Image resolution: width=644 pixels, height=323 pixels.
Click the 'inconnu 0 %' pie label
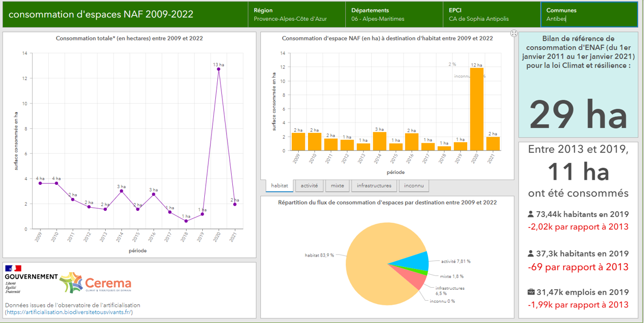[x=442, y=301]
